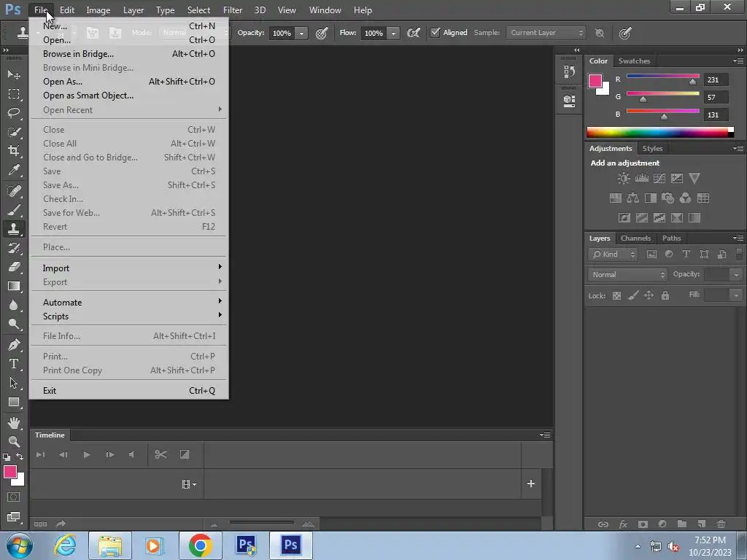The height and width of the screenshot is (560, 747).
Task: Choose Open as Smart Object
Action: pyautogui.click(x=128, y=96)
